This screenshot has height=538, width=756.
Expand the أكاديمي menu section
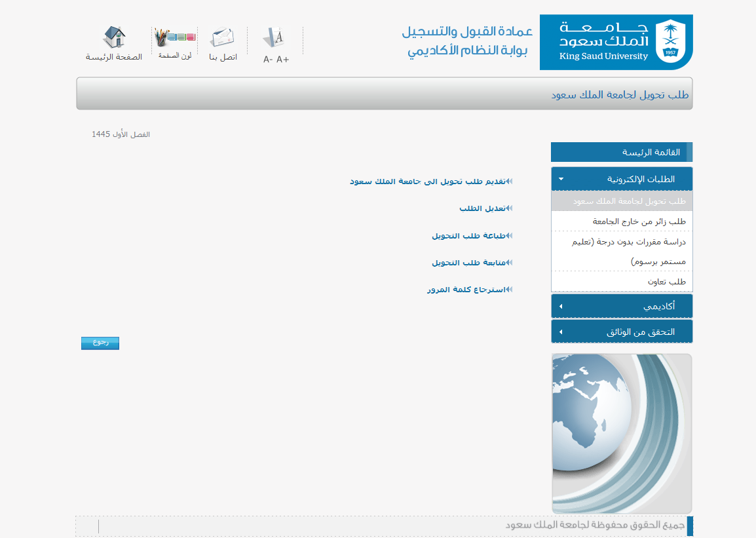pyautogui.click(x=621, y=306)
